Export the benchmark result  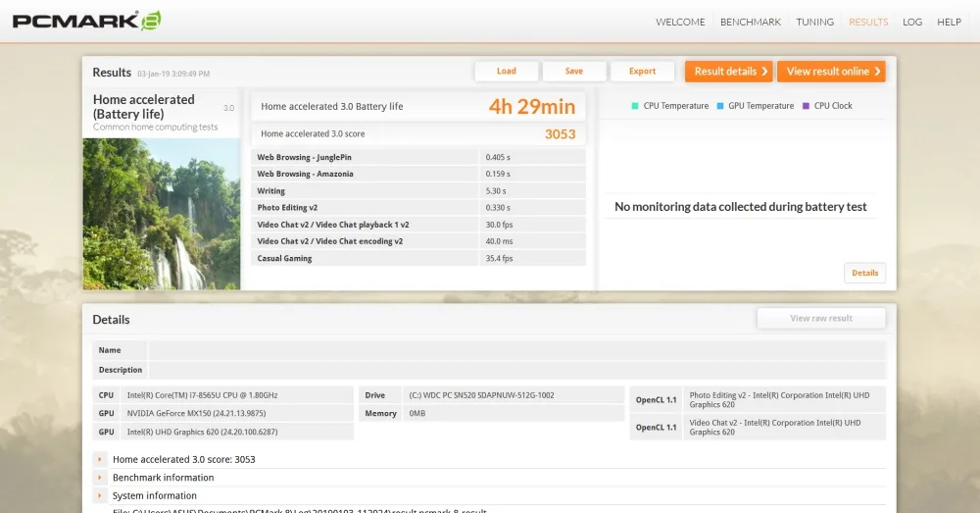tap(642, 72)
